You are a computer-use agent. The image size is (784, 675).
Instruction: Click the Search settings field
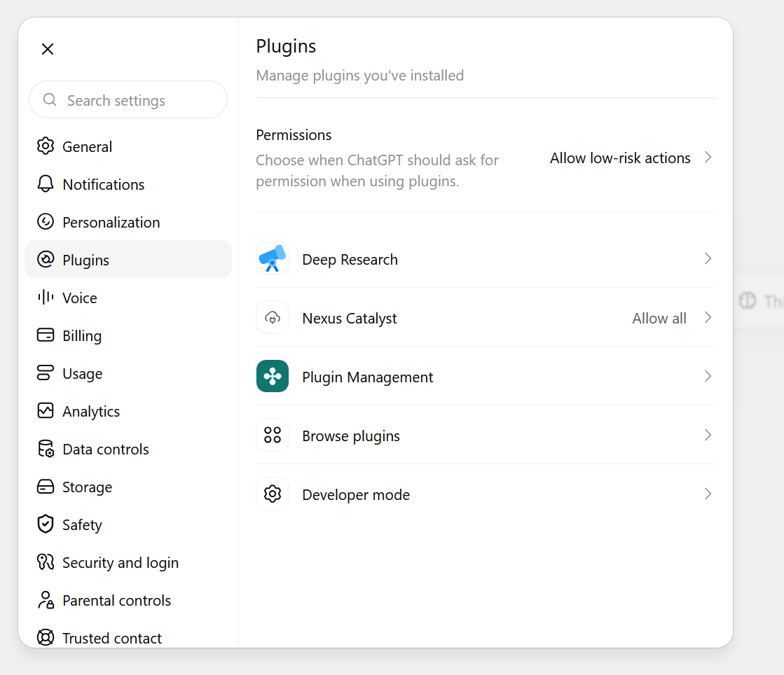click(x=128, y=100)
